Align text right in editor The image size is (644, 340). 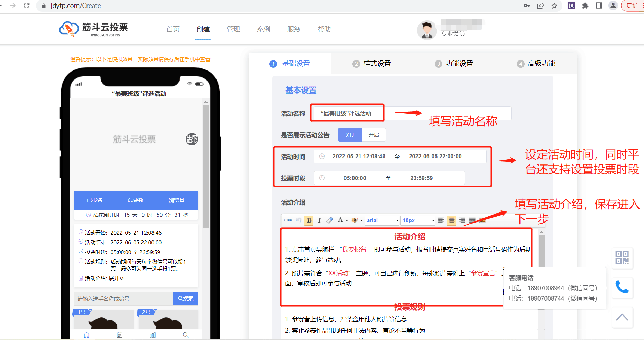coord(462,220)
